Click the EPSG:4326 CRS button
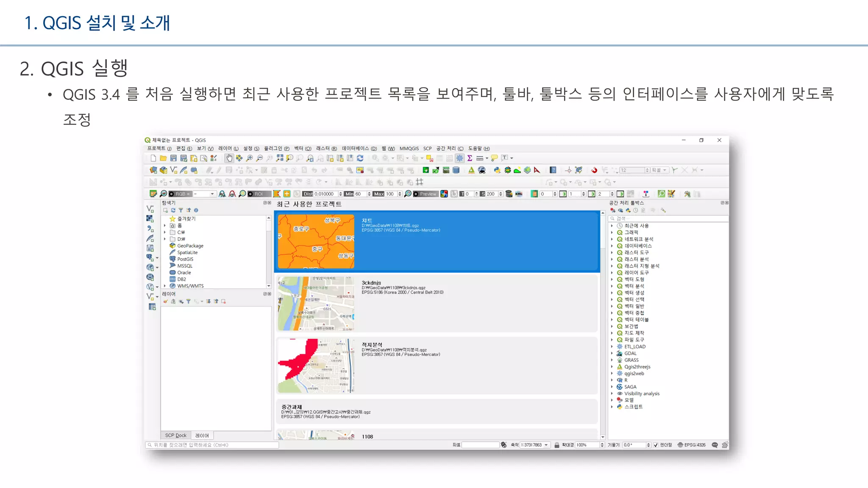 692,445
